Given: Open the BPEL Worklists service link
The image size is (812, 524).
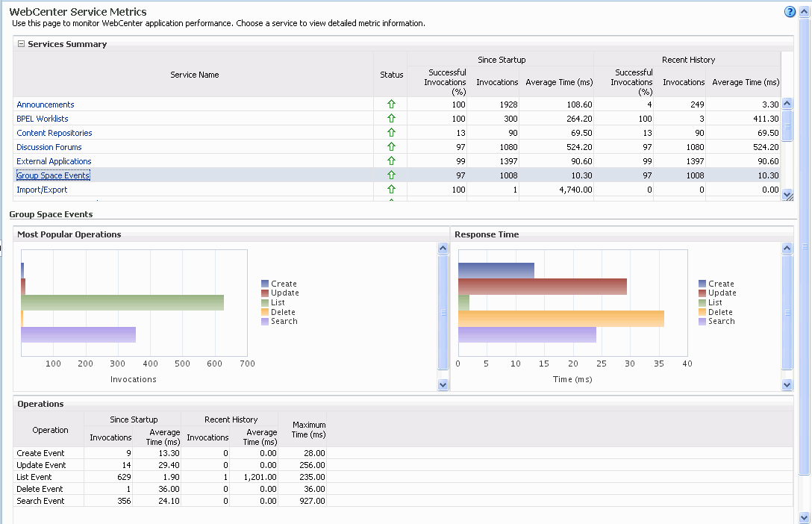Looking at the screenshot, I should [43, 119].
